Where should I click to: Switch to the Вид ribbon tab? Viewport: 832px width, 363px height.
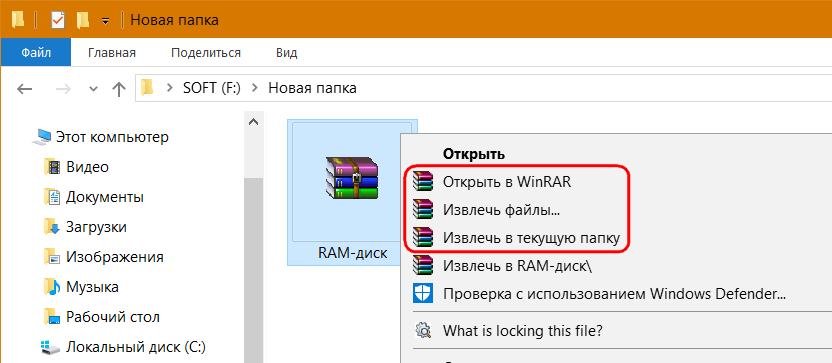pyautogui.click(x=287, y=53)
